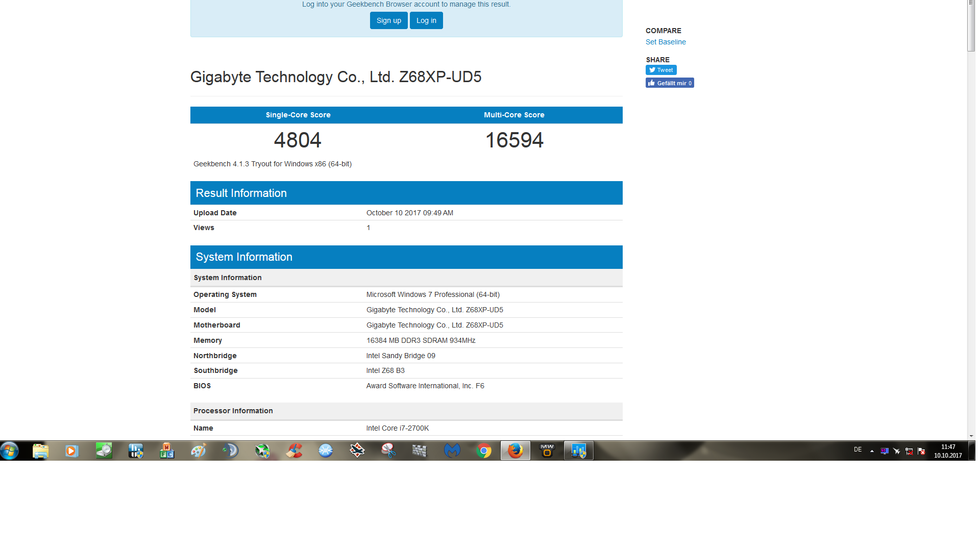The image size is (980, 551).
Task: Click the 'Operating System' row label
Action: coord(225,294)
